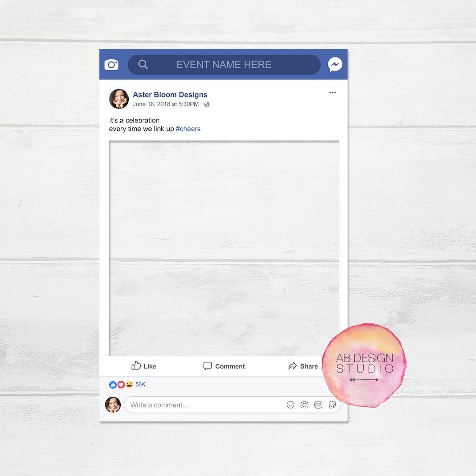The width and height of the screenshot is (476, 476).
Task: Open Facebook Messenger via its icon
Action: (x=335, y=64)
